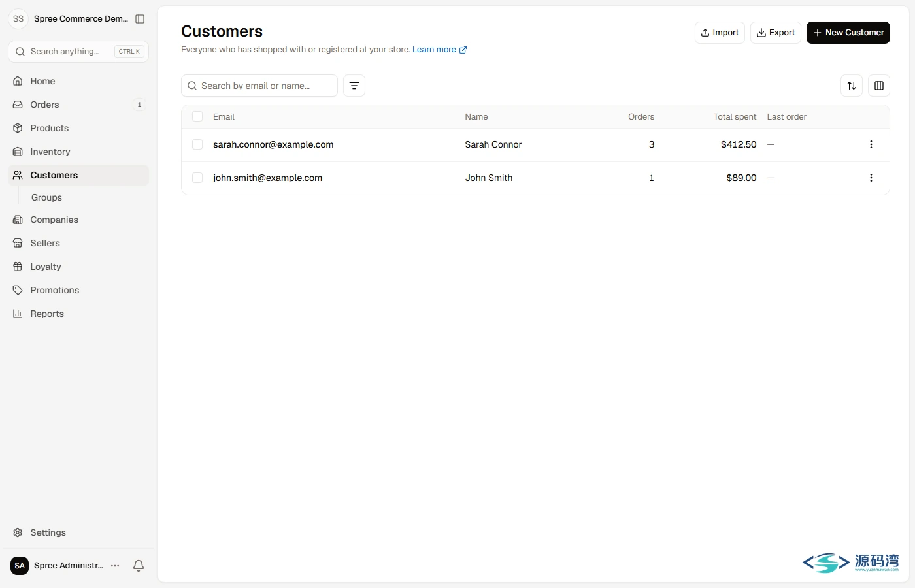Open Sellers section

[78, 243]
